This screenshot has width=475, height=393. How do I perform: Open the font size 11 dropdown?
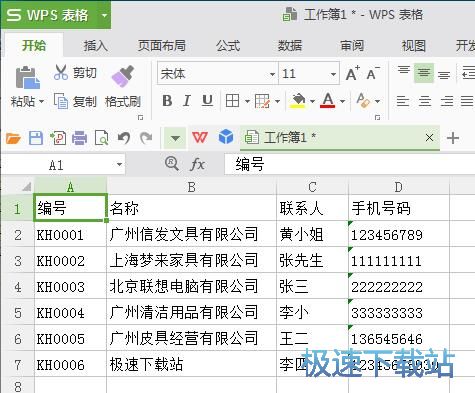coord(333,74)
